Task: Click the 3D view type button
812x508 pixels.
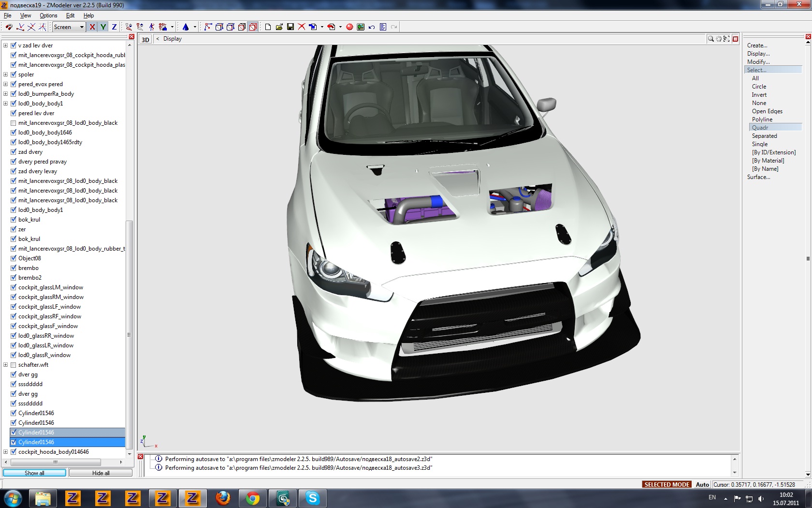Action: click(x=145, y=40)
